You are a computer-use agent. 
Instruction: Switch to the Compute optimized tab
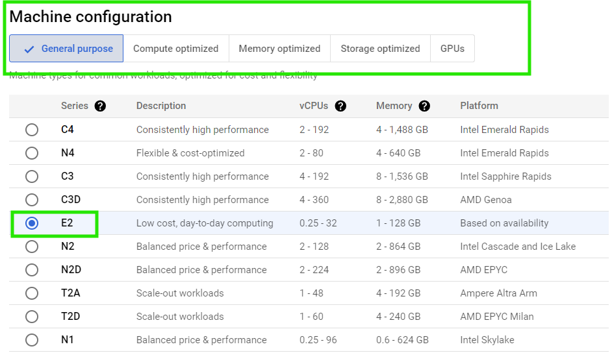point(176,48)
